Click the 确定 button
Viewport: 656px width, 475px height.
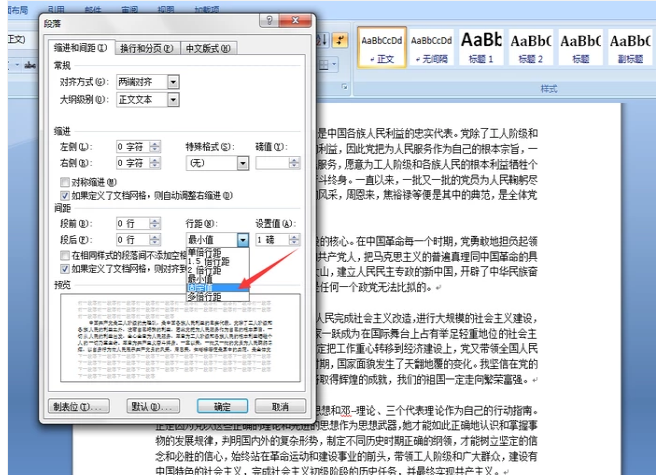pos(221,407)
